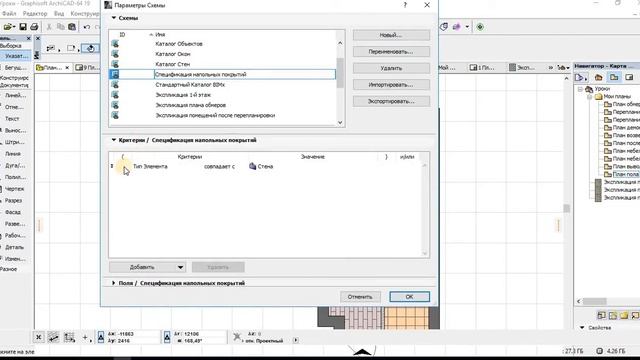The image size is (640, 360).
Task: Click the purple 3D window icon in the toolbar
Action: pos(456,27)
